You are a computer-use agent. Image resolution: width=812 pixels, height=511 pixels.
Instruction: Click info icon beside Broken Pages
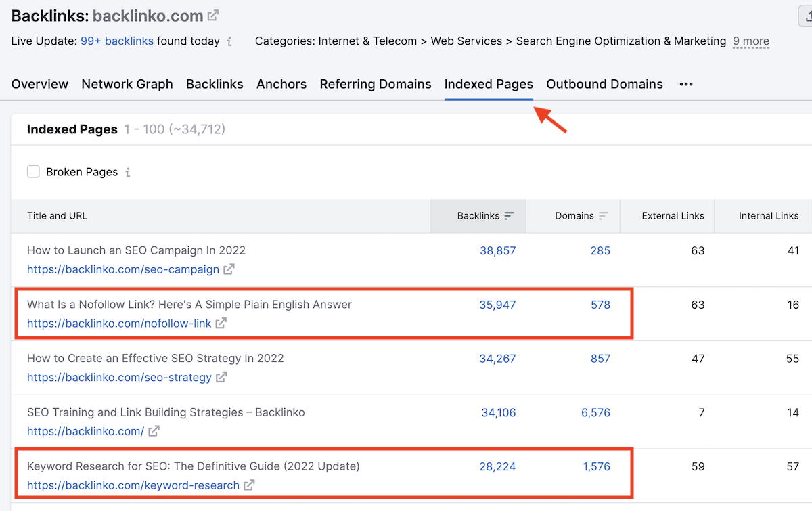127,172
